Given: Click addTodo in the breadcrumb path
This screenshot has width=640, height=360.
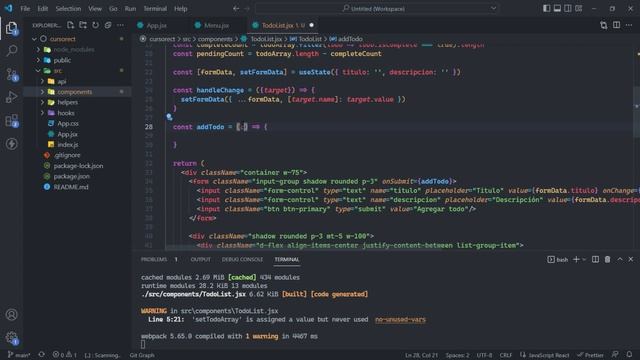Looking at the screenshot, I should coord(350,39).
